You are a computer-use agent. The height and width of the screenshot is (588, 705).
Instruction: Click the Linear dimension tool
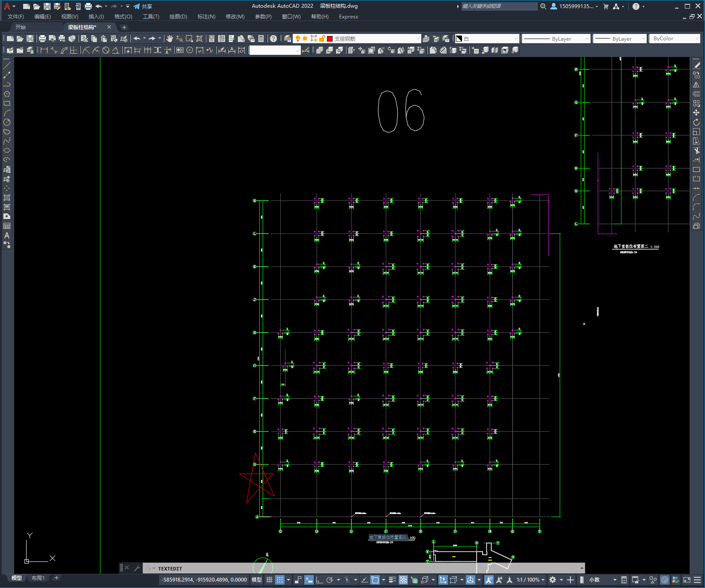pyautogui.click(x=44, y=50)
